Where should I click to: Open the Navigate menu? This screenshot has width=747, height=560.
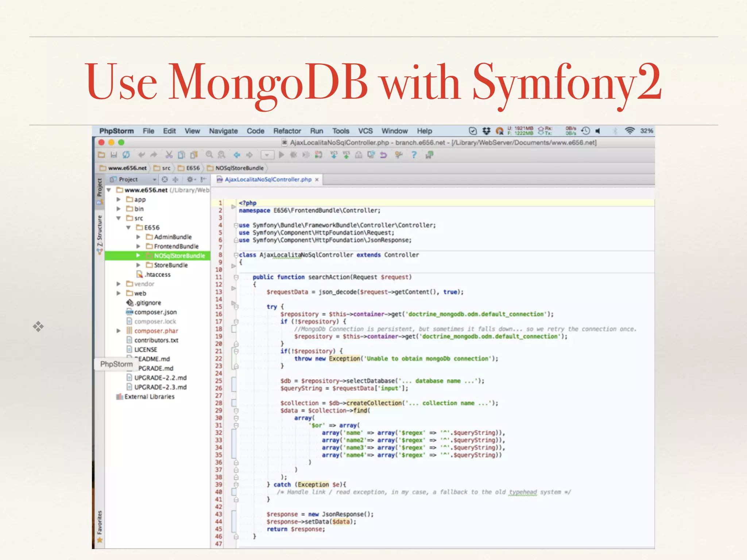[x=223, y=131]
